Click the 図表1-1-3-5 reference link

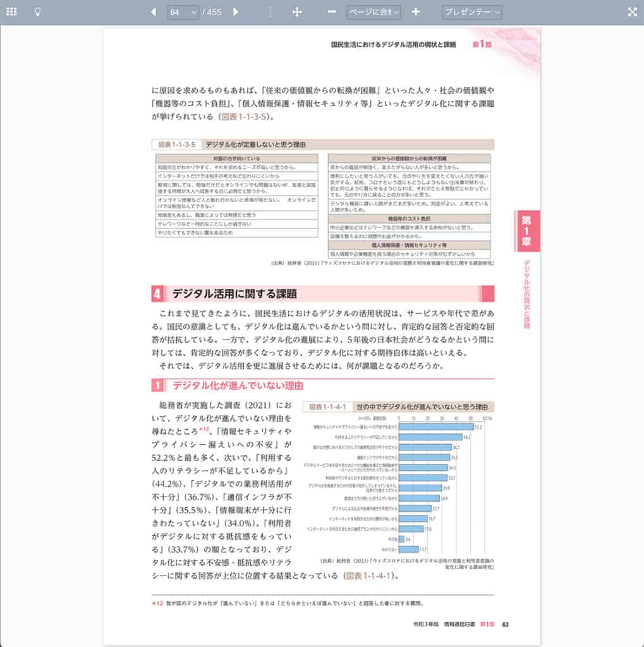coord(244,117)
